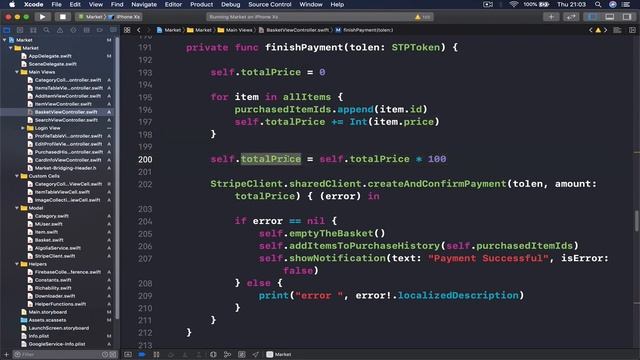Collapse the Custom Cells folder
The image size is (640, 360).
[17, 176]
